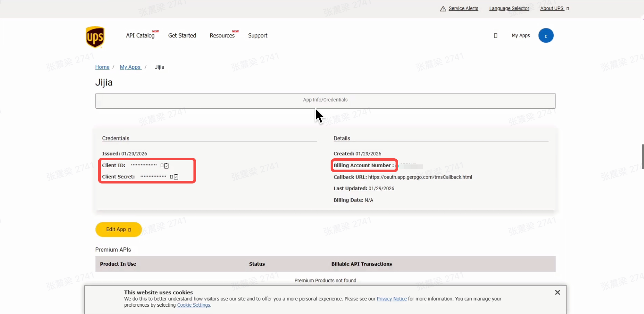Click the Credentials section heading
Screen dimensions: 644x314
(116, 138)
